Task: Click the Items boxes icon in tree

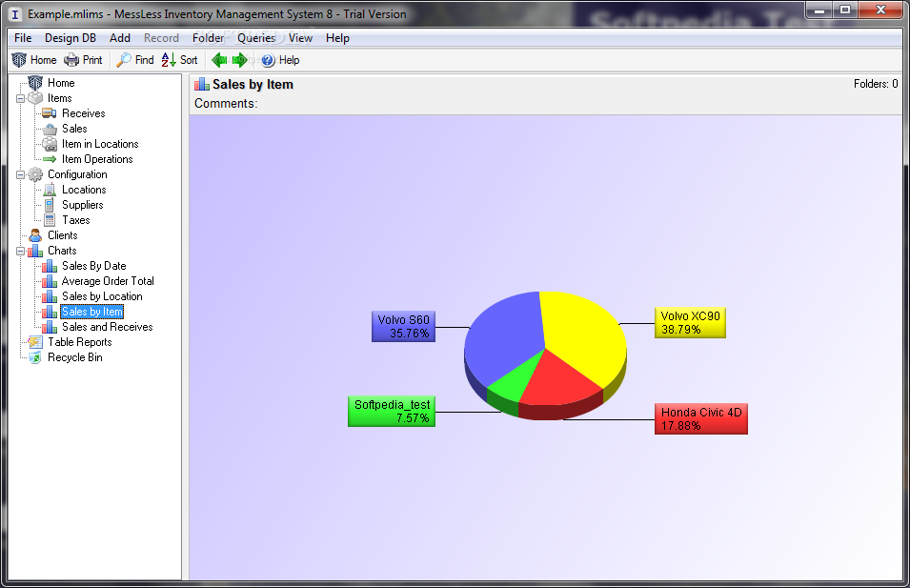Action: 35,98
